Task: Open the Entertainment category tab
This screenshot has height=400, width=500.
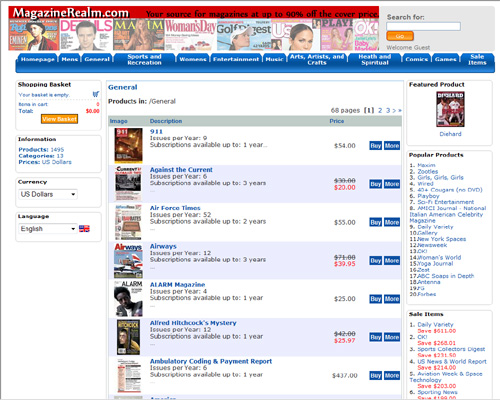Action: [236, 59]
